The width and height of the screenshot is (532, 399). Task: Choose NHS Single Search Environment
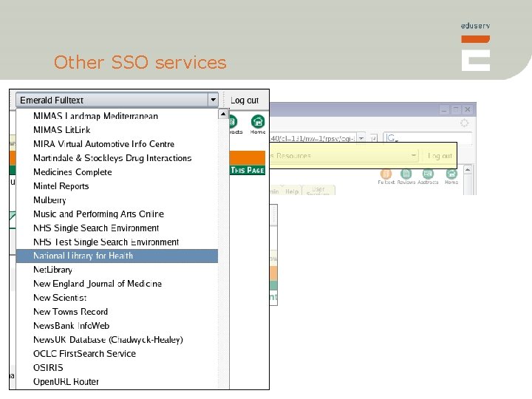click(96, 228)
